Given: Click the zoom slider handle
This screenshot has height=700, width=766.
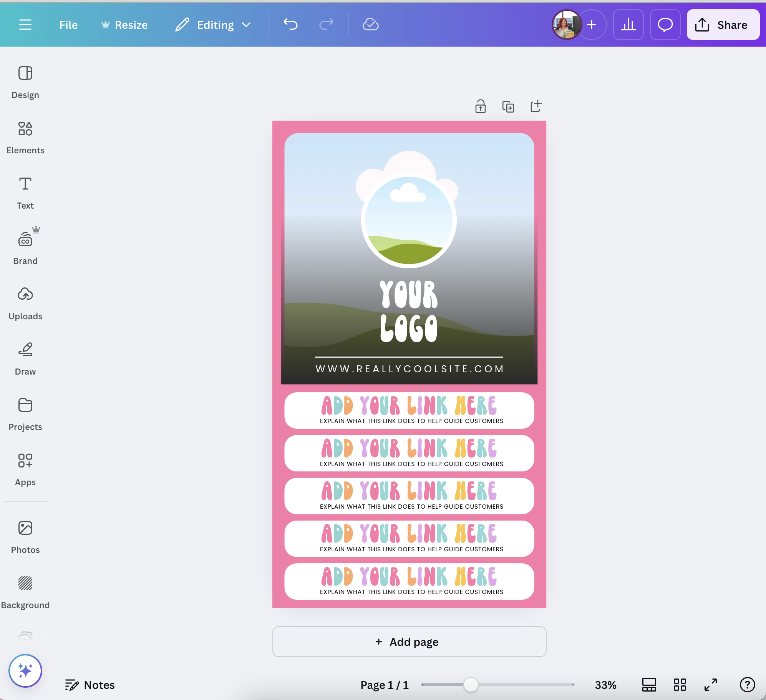Looking at the screenshot, I should 470,685.
